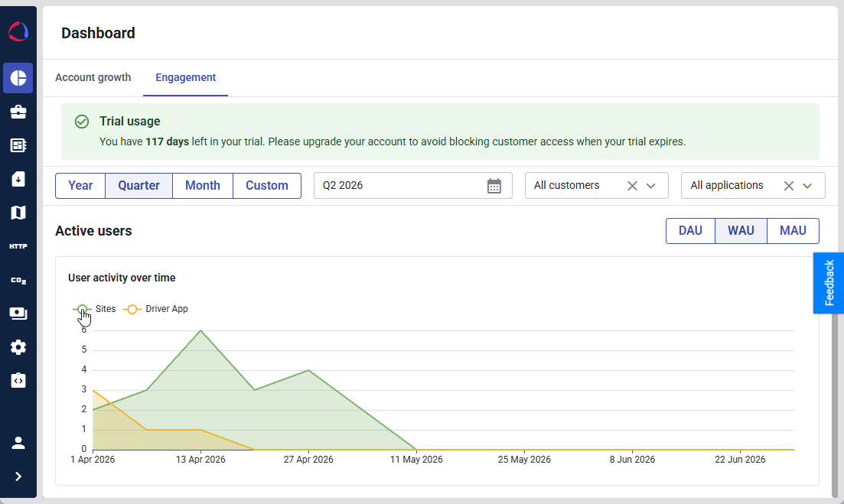
Task: Click the dashboard pie chart sidebar icon
Action: (18, 78)
